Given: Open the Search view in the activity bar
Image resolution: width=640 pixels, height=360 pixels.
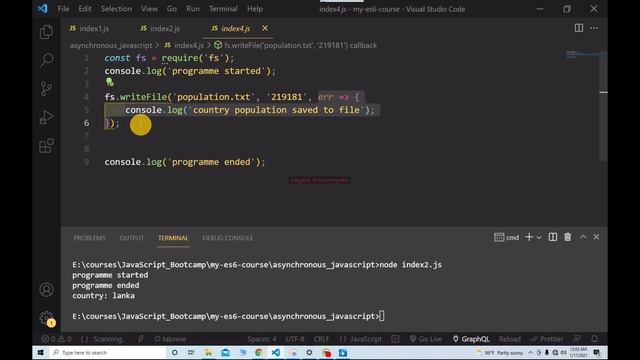Looking at the screenshot, I should [46, 60].
